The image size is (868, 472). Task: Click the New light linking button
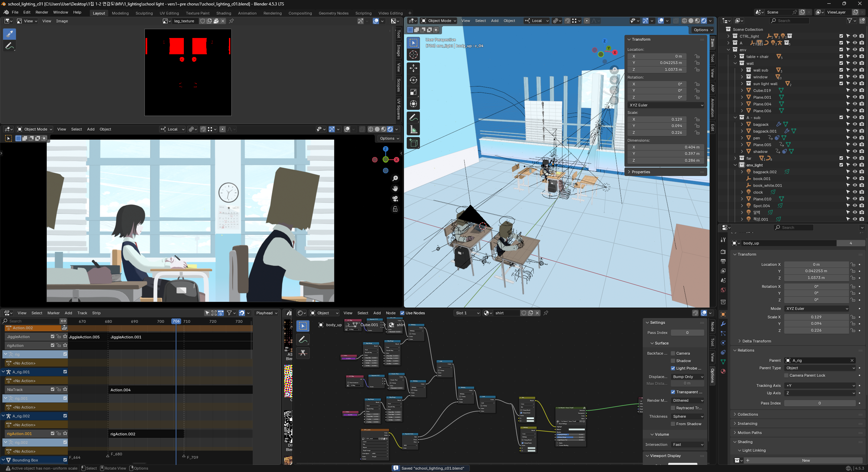point(806,460)
